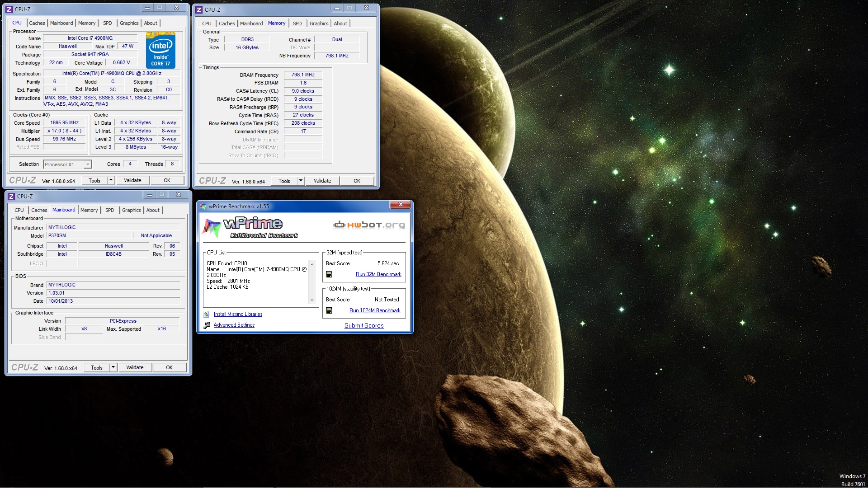Open the Advanced Settings link
The image size is (868, 488).
coord(234,325)
